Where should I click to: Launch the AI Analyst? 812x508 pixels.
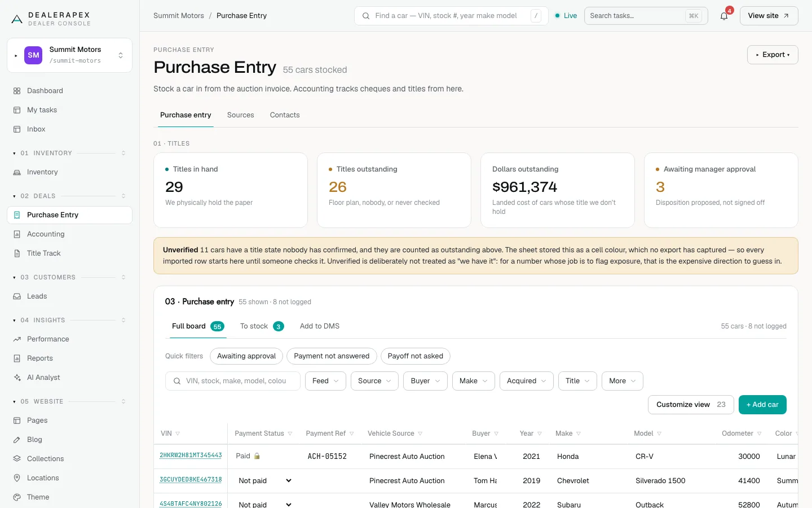pyautogui.click(x=69, y=378)
